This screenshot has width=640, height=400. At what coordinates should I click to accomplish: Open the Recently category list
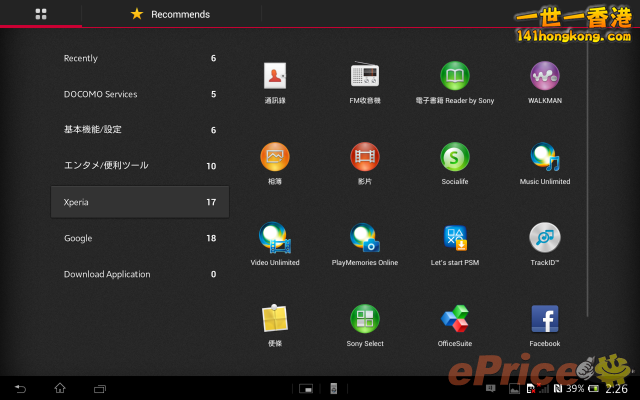(x=140, y=58)
